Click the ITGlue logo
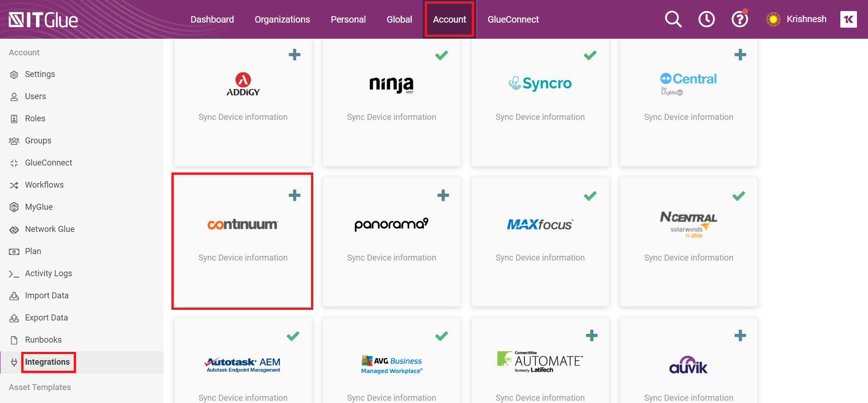Viewport: 868px width, 403px height. point(43,20)
